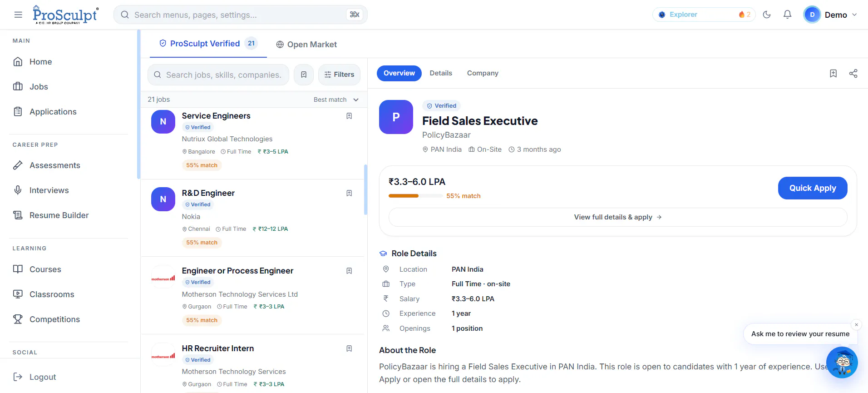Select the Overview tab
The width and height of the screenshot is (868, 393).
click(x=399, y=73)
